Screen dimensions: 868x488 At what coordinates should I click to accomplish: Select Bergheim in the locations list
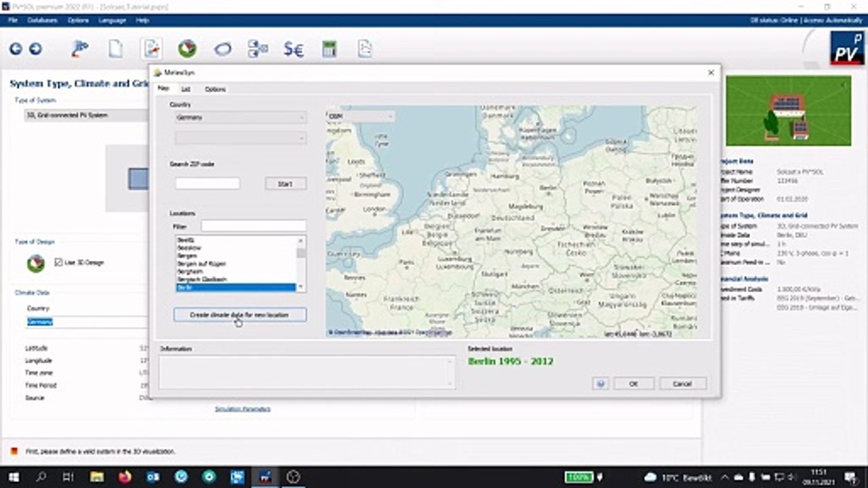coord(235,271)
